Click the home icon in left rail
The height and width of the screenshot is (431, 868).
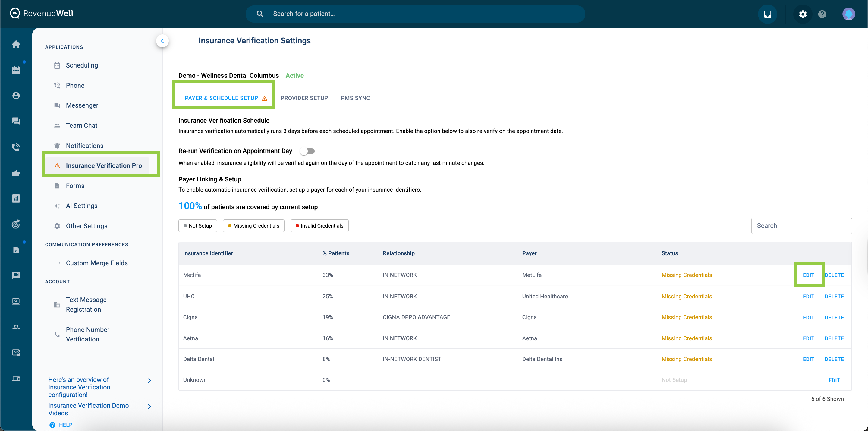[16, 44]
